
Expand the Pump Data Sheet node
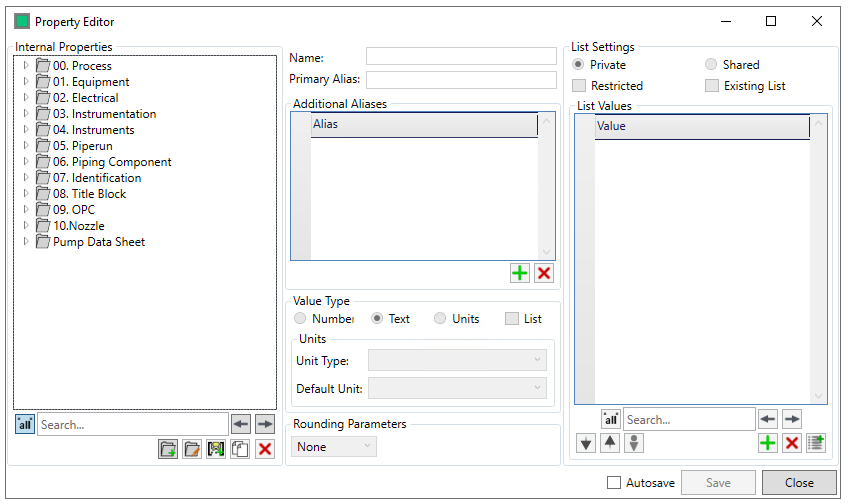[26, 242]
